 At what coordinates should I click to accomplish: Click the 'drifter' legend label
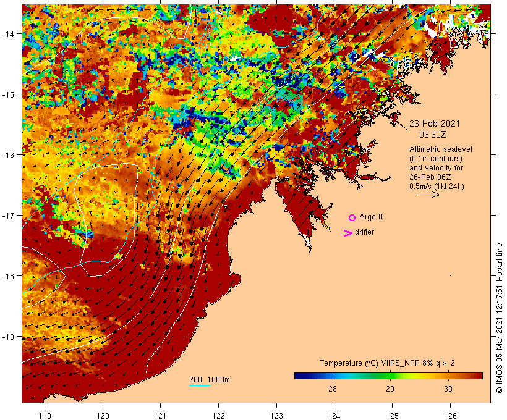(x=364, y=232)
